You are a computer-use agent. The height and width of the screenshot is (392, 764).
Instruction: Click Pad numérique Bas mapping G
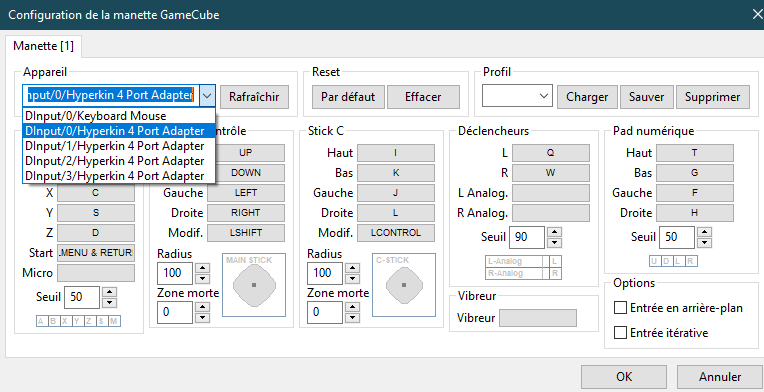click(x=695, y=173)
